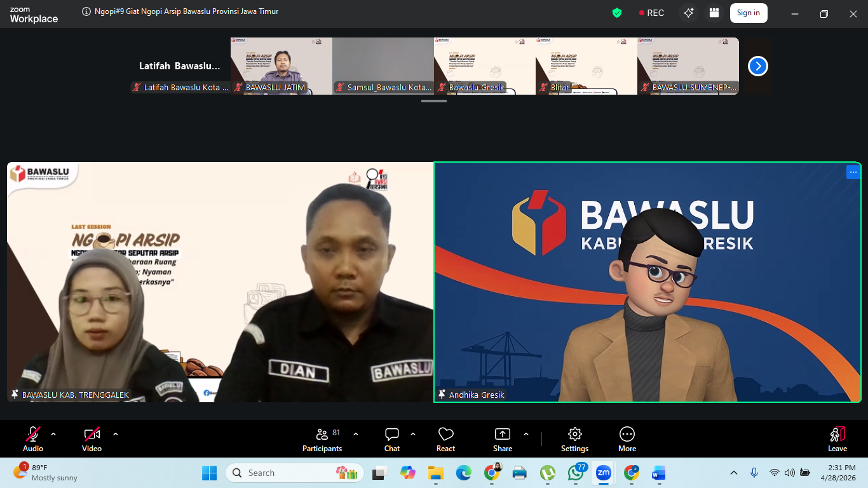The width and height of the screenshot is (868, 488).
Task: Click the Sign in button
Action: (748, 13)
